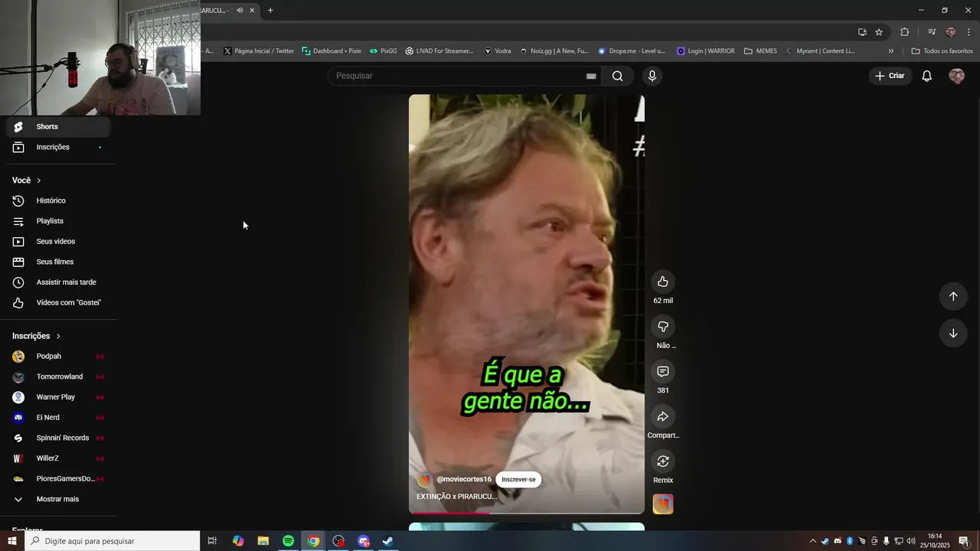Open Seus vídeos page
Image resolution: width=980 pixels, height=551 pixels.
point(58,242)
